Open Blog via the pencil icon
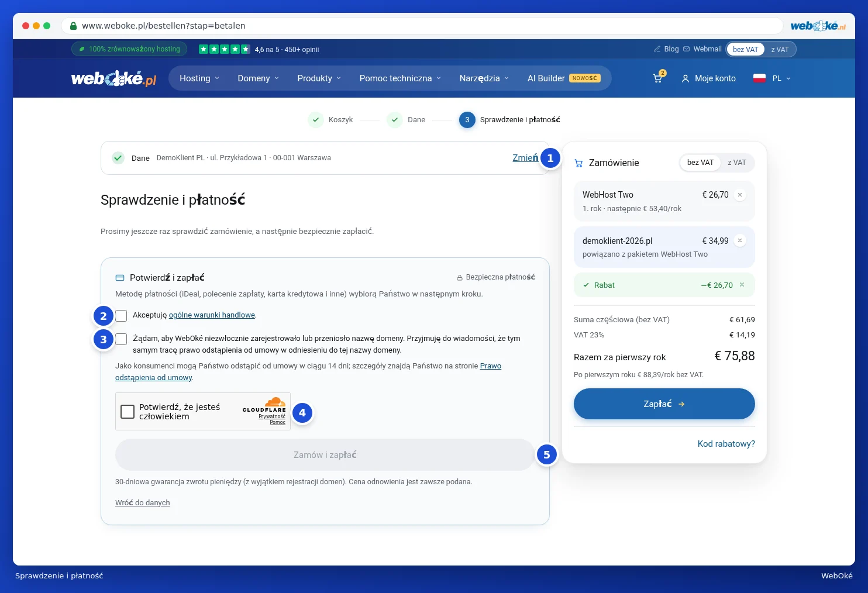 pos(657,49)
